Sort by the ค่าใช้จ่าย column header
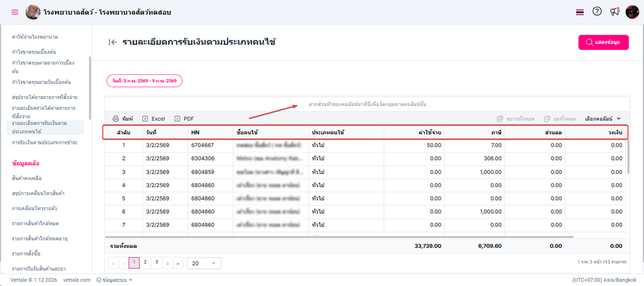644x286 pixels. 414,132
